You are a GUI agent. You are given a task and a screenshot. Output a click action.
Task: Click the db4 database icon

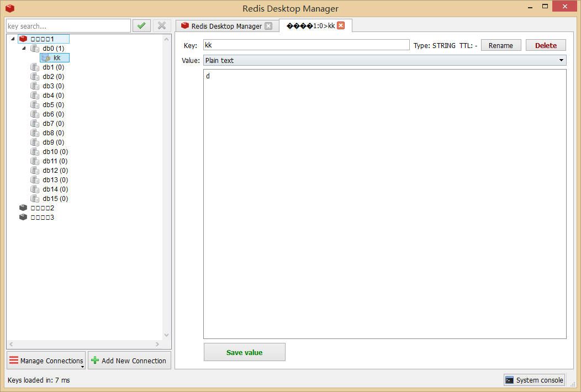pos(35,95)
